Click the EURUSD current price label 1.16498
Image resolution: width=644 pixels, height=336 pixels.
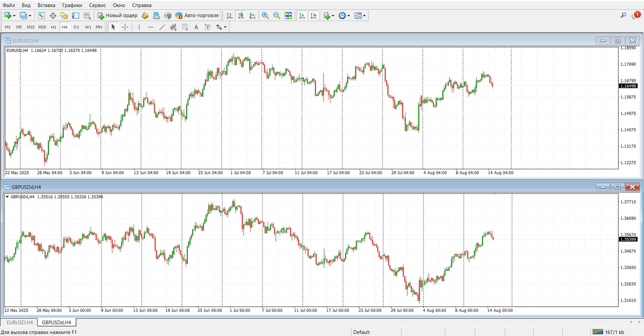coord(628,86)
